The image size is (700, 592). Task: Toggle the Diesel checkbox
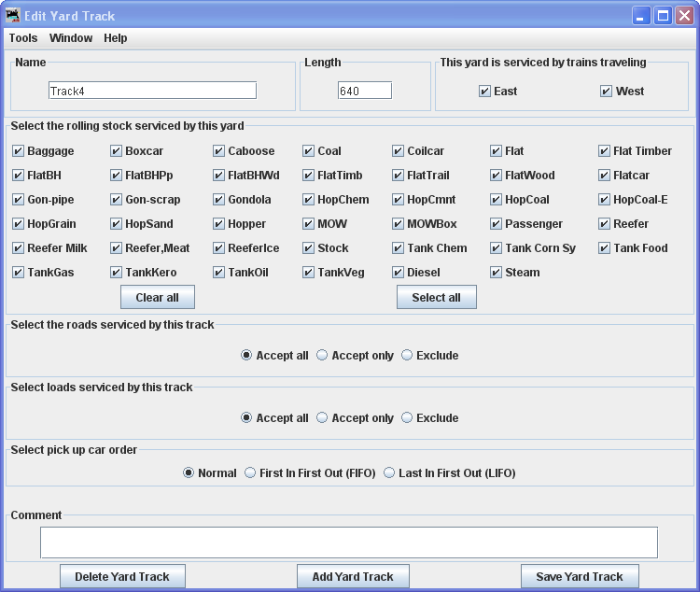tap(398, 273)
